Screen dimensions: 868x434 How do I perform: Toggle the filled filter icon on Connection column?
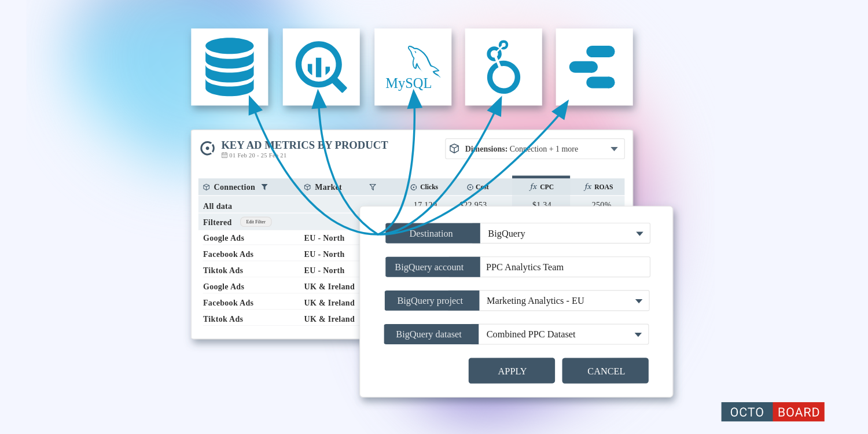[x=264, y=187]
